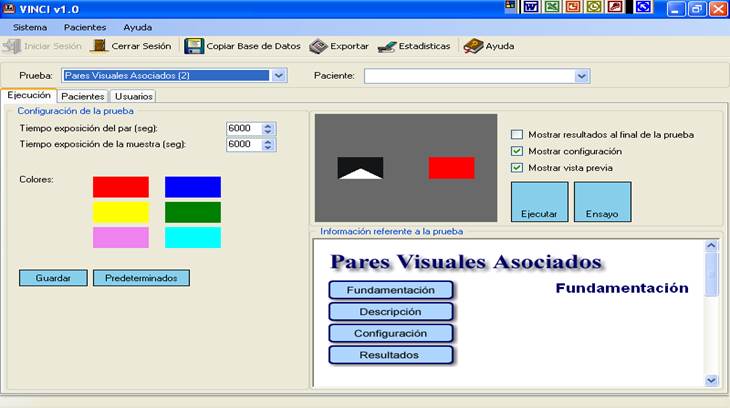This screenshot has height=408, width=730.
Task: Enable Mostrar resultados al final de la prueba
Action: click(x=517, y=134)
